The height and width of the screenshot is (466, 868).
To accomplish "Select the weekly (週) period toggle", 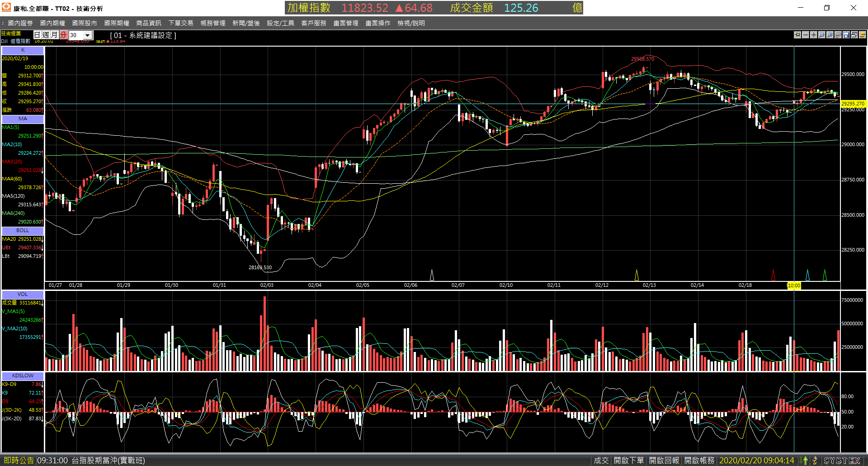I will [x=46, y=35].
